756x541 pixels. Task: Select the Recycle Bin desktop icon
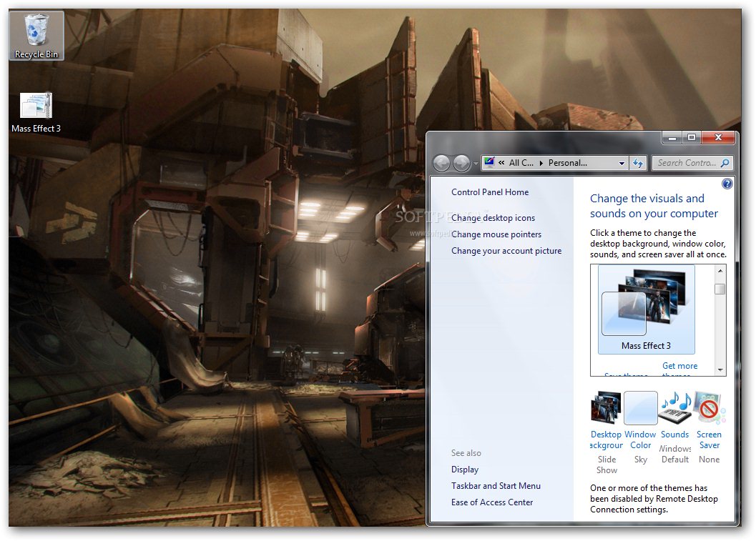point(36,36)
